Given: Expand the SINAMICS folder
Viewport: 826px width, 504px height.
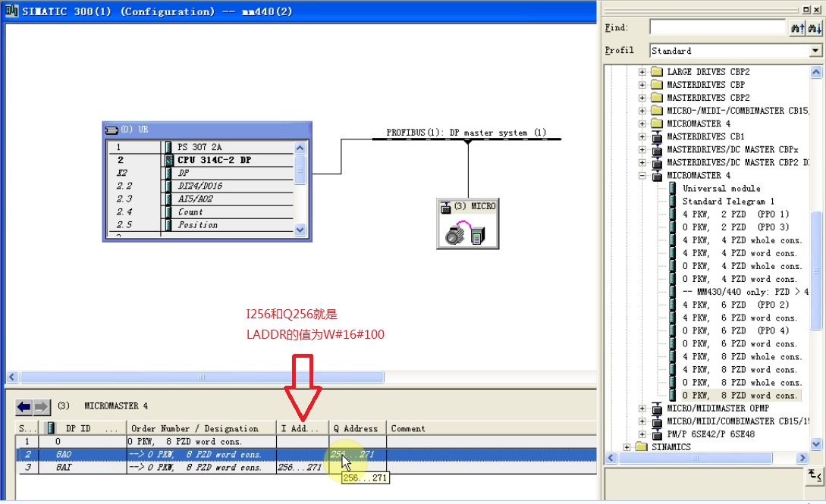Looking at the screenshot, I should coord(627,447).
